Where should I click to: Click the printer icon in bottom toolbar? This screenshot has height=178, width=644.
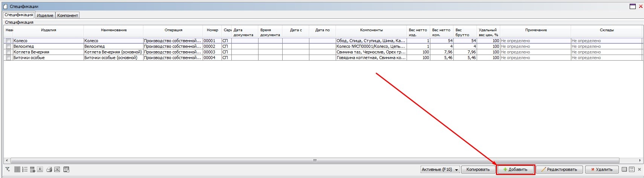click(x=49, y=170)
